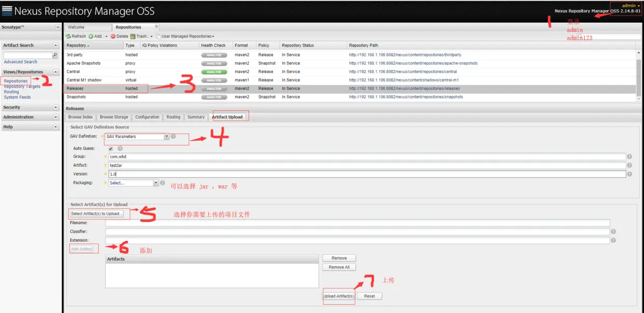The height and width of the screenshot is (313, 644).
Task: Click the Upload Artifact(s) button
Action: pyautogui.click(x=339, y=296)
